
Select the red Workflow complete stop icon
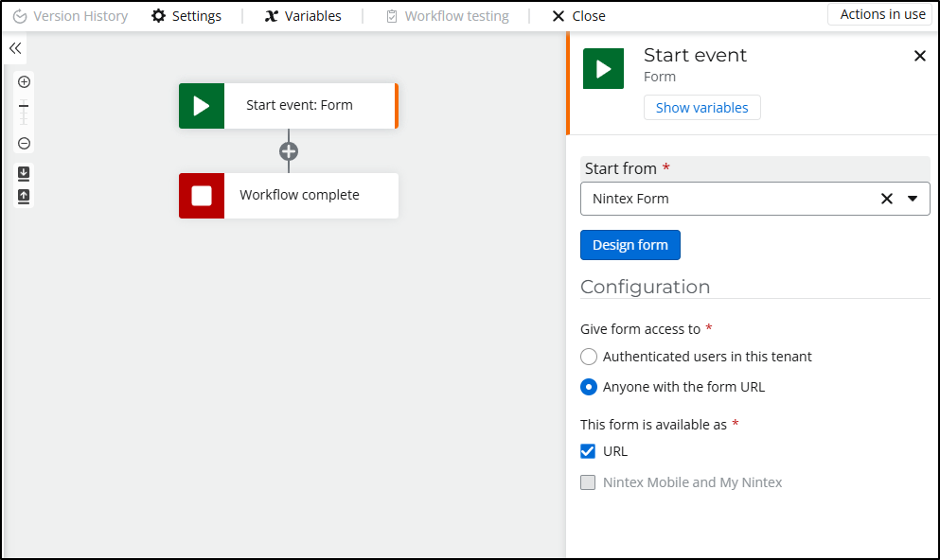(x=202, y=196)
